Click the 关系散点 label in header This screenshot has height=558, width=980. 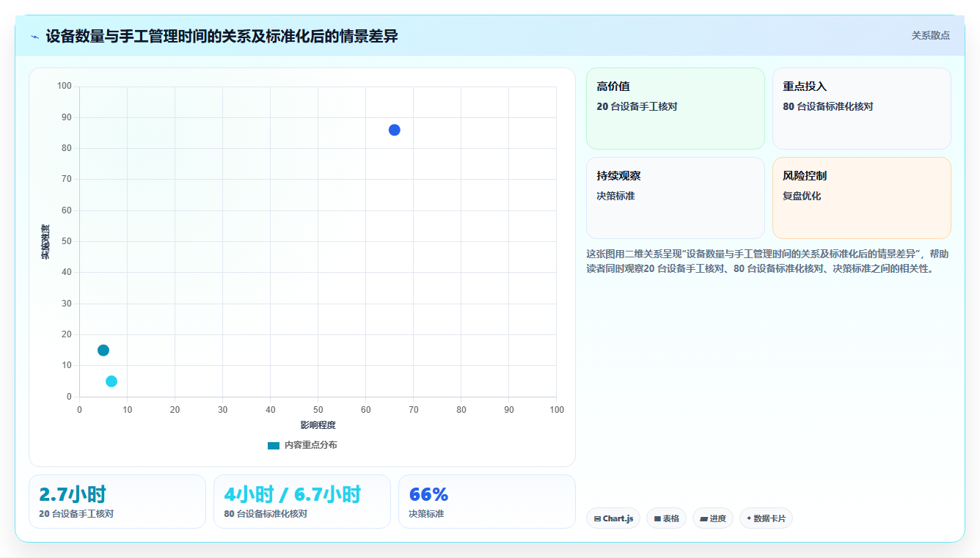pos(931,35)
